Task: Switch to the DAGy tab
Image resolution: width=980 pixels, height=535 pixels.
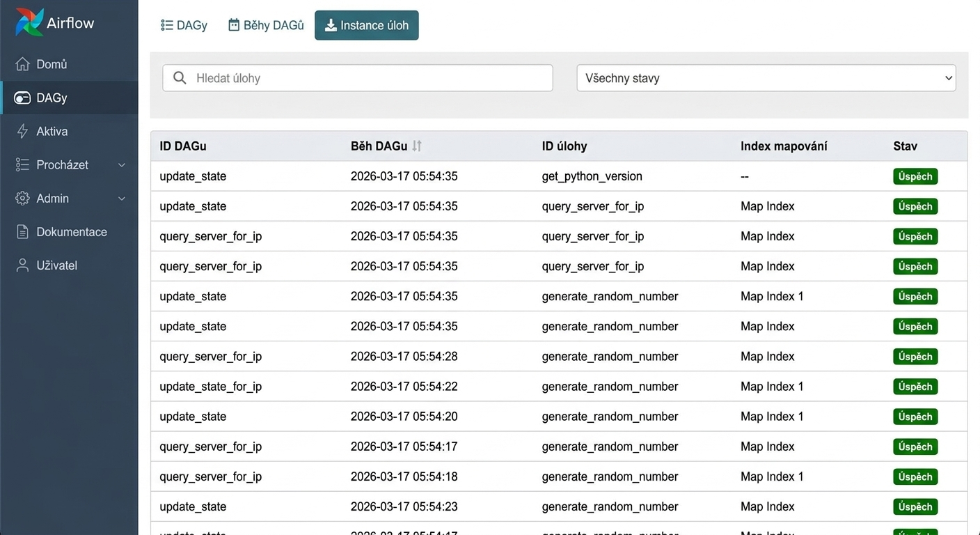Action: click(x=184, y=25)
